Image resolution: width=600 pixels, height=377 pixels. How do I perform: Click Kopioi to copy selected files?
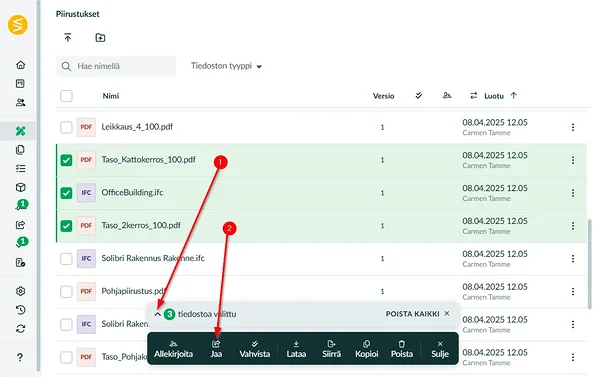pyautogui.click(x=367, y=349)
